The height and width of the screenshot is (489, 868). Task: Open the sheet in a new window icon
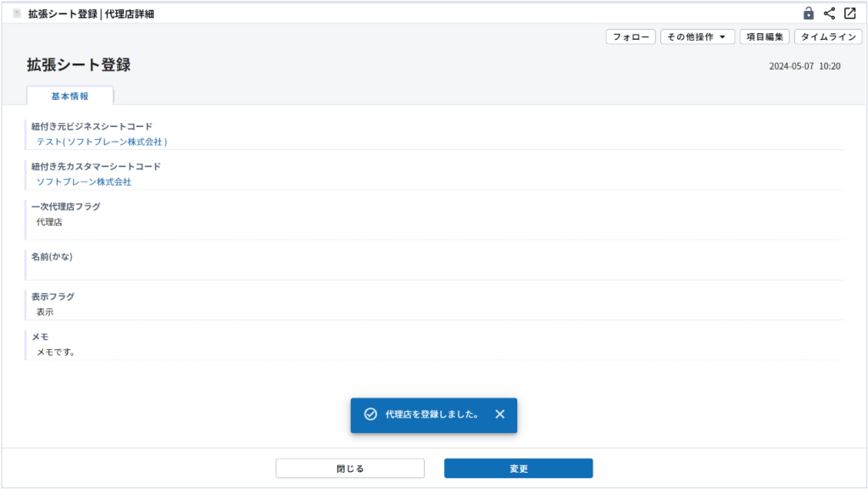(849, 14)
